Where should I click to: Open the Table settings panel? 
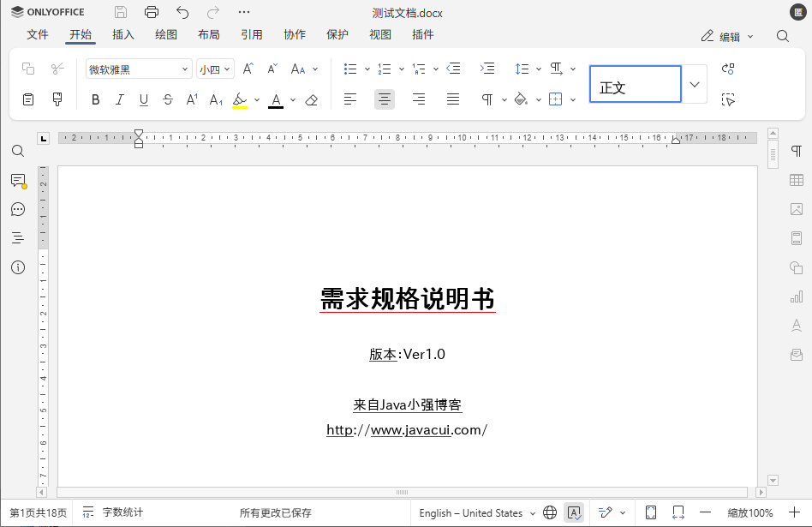point(796,180)
